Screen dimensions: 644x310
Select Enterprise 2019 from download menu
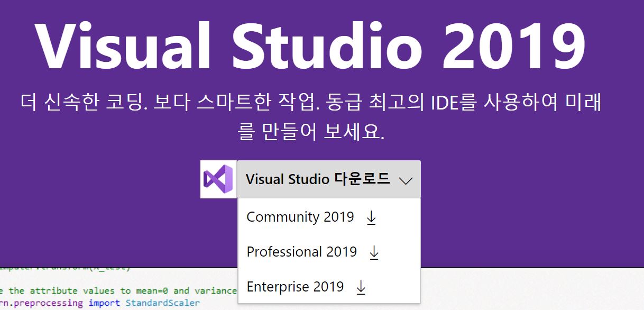click(x=329, y=287)
